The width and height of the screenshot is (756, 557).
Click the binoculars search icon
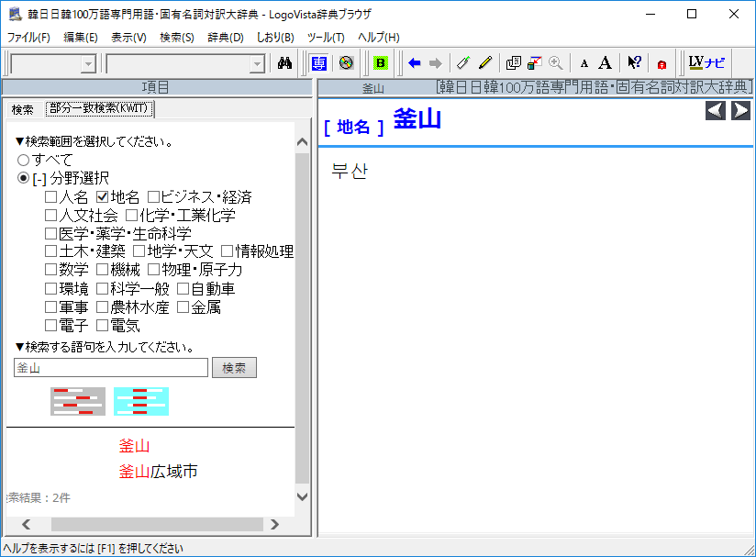click(x=284, y=63)
